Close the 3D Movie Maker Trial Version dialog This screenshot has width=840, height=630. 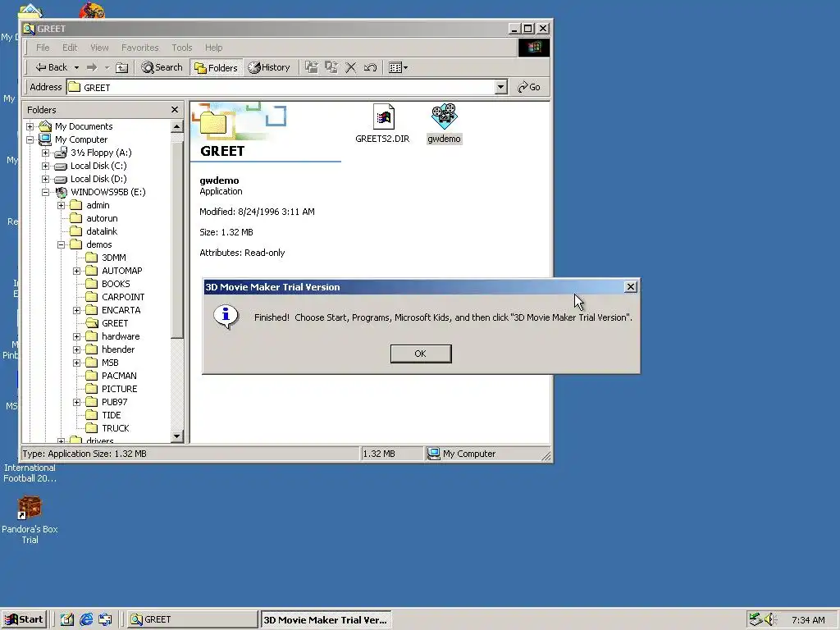[x=631, y=287]
